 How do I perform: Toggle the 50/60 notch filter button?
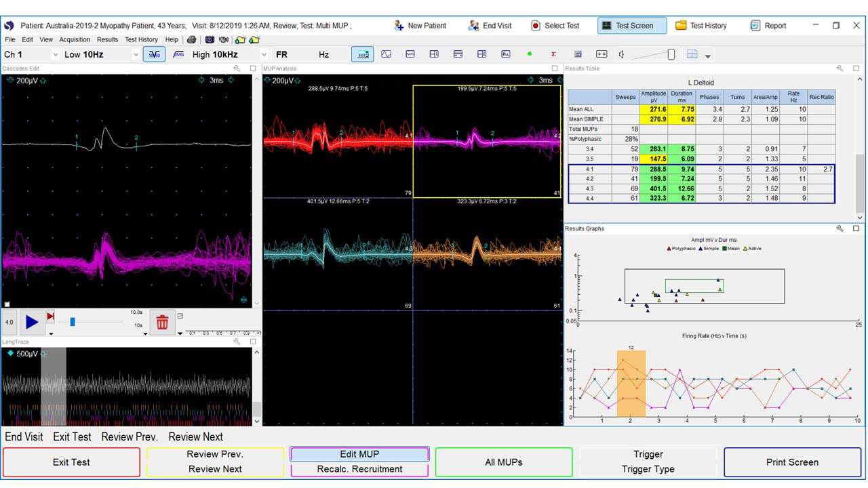(154, 54)
